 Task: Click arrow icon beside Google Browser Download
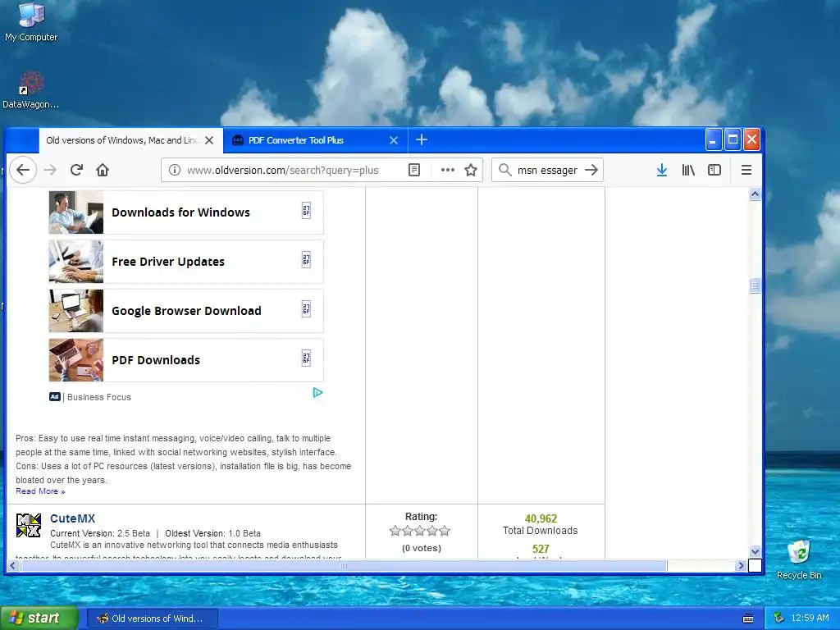306,309
